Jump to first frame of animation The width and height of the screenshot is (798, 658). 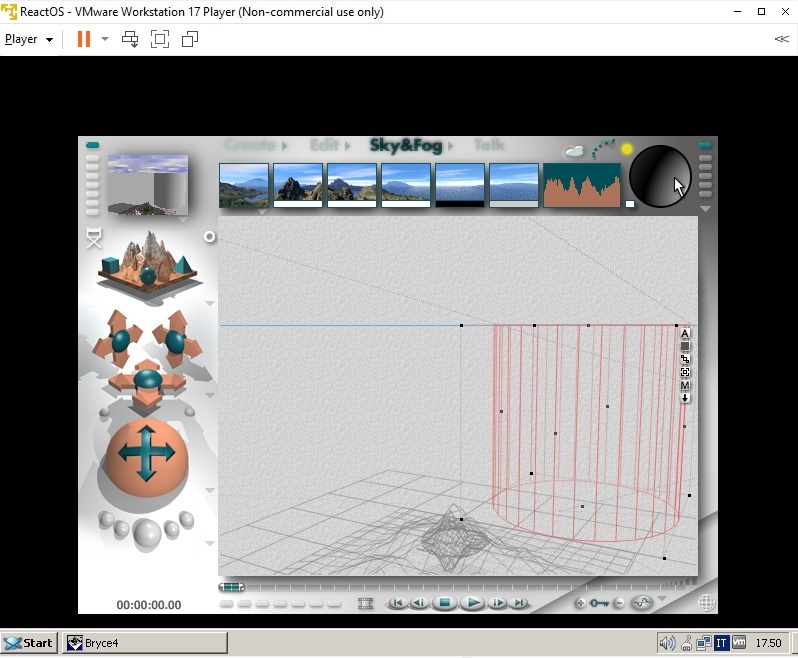click(x=398, y=603)
